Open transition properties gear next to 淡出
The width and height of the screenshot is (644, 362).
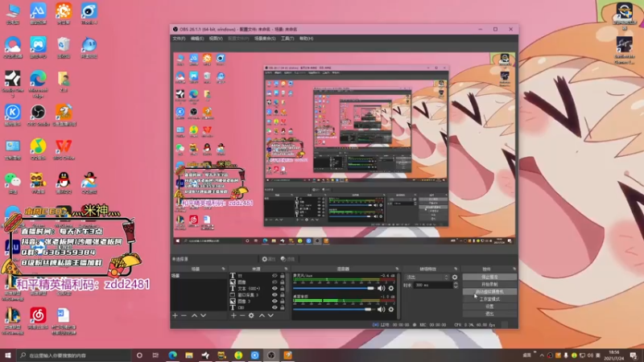point(455,277)
